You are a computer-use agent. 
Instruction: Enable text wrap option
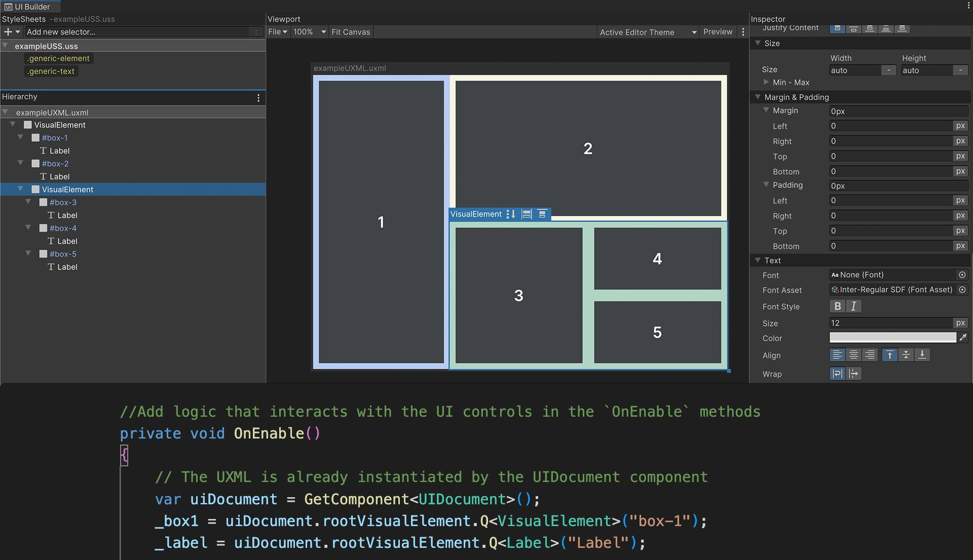click(x=837, y=374)
